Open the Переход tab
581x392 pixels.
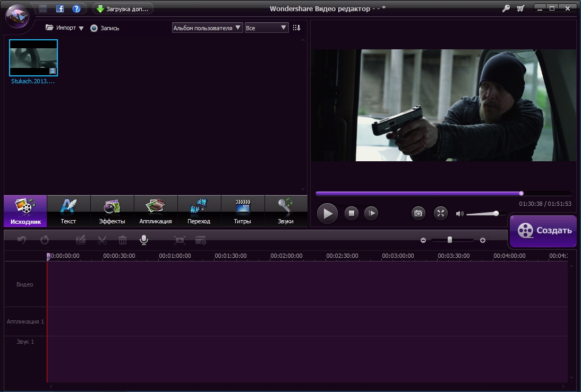tap(199, 211)
